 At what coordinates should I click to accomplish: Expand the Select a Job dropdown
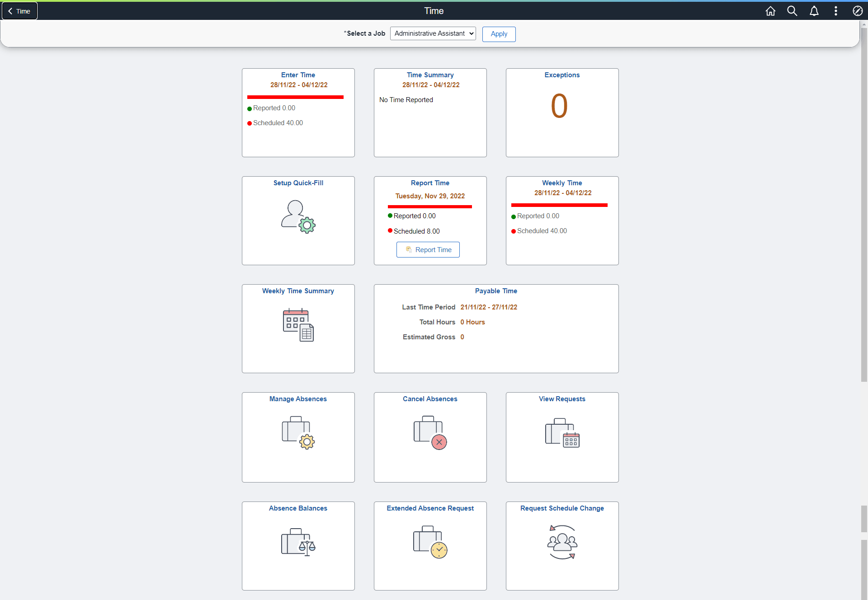(433, 33)
